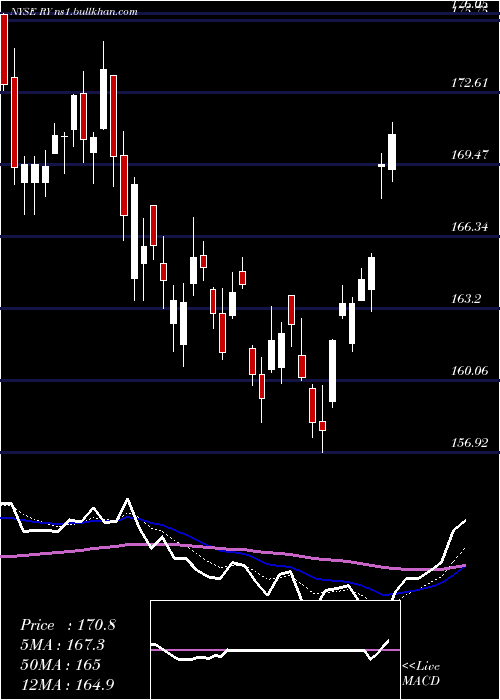Click the 50MA : 165 value
This screenshot has height=700, width=500.
(60, 664)
